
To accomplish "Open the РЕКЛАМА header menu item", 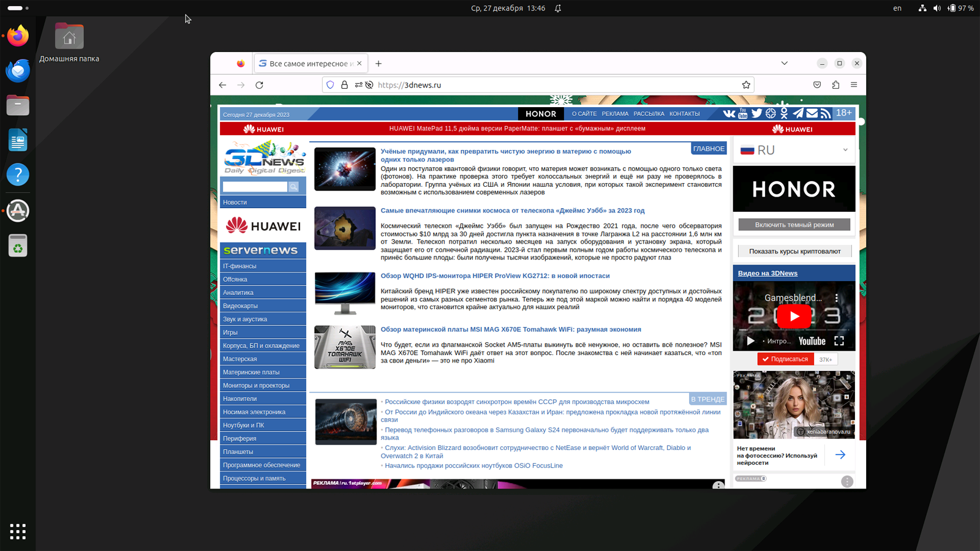I will point(615,114).
